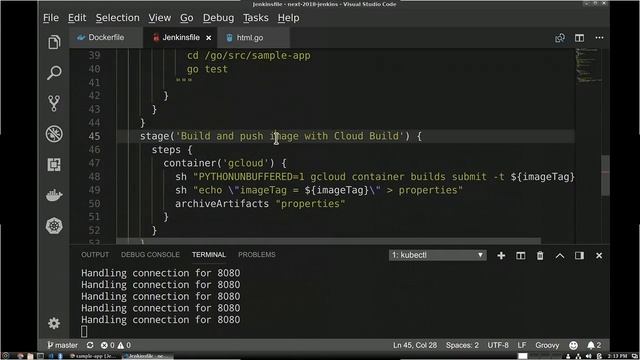This screenshot has width=640, height=360.
Task: Click the last 'Handling connection for 8080' line
Action: [x=161, y=320]
